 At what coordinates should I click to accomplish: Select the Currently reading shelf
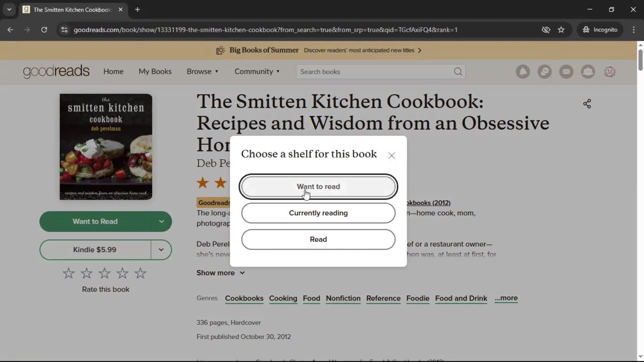318,213
